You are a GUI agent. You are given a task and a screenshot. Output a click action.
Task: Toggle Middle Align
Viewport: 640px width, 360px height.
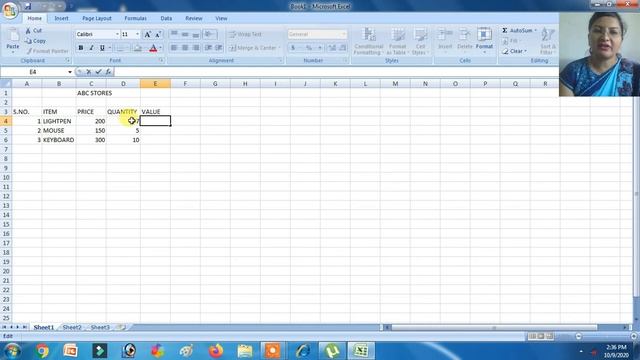coord(185,34)
